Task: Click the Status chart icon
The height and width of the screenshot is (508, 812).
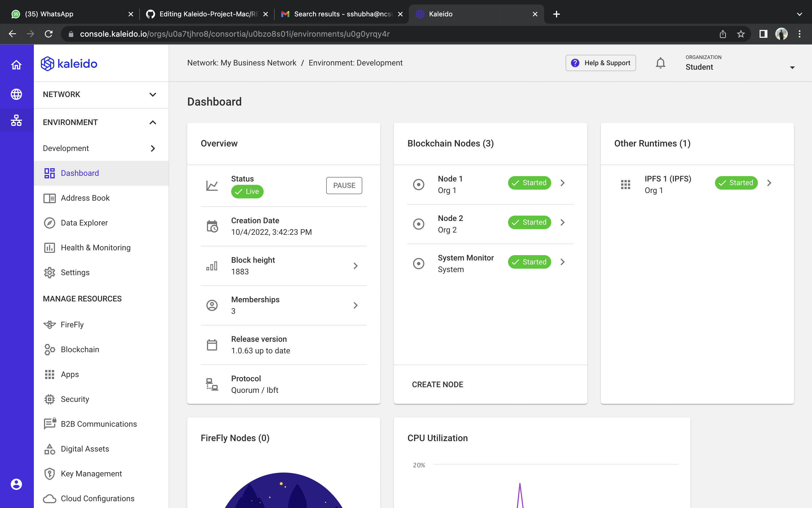Action: [212, 185]
